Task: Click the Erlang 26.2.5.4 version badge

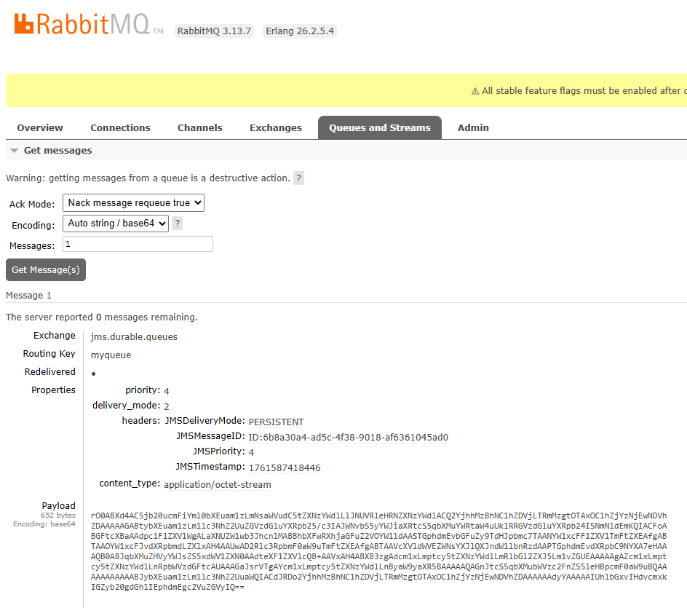Action: coord(299,31)
